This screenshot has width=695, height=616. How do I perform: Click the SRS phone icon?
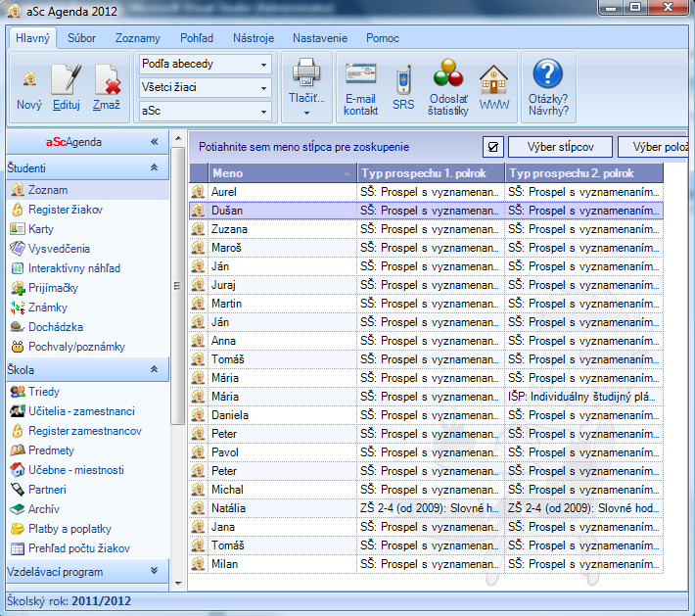tap(403, 80)
